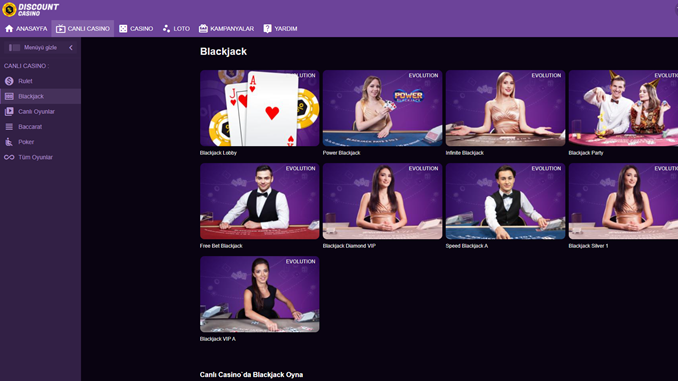Click the Blackjack sidebar icon
The width and height of the screenshot is (678, 381).
tap(9, 96)
